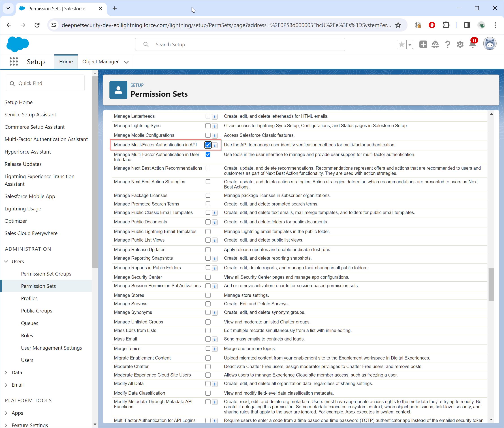Click the Salesforce Help question mark icon
Viewport: 504px width, 428px height.
pyautogui.click(x=447, y=45)
